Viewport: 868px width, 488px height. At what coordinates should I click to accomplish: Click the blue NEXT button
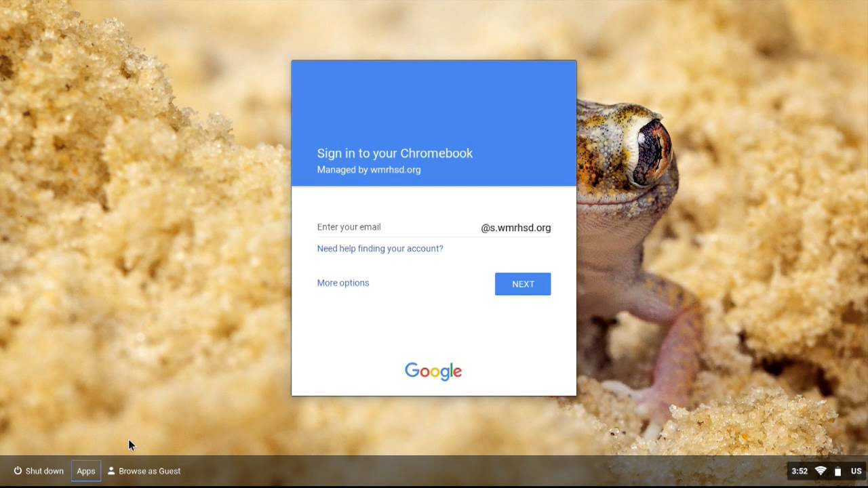coord(523,284)
